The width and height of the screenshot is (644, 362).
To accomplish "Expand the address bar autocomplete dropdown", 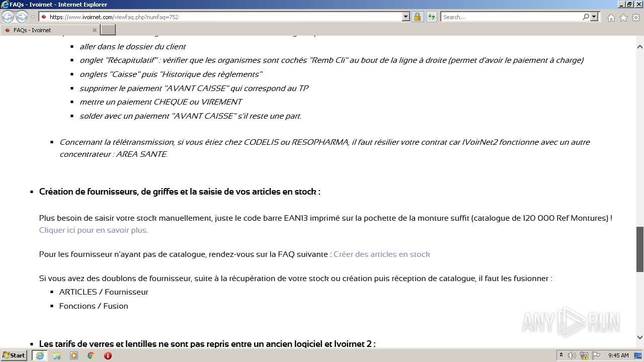I will point(406,17).
